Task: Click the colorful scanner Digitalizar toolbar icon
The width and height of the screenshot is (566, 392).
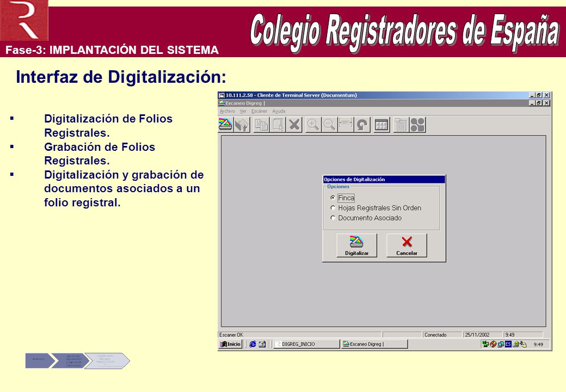Action: point(226,125)
